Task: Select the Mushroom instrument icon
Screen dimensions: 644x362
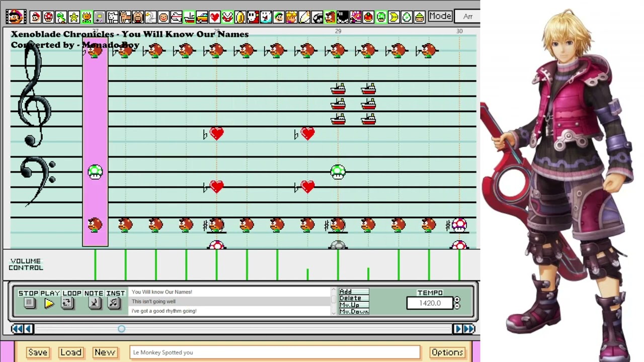Action: [x=48, y=17]
